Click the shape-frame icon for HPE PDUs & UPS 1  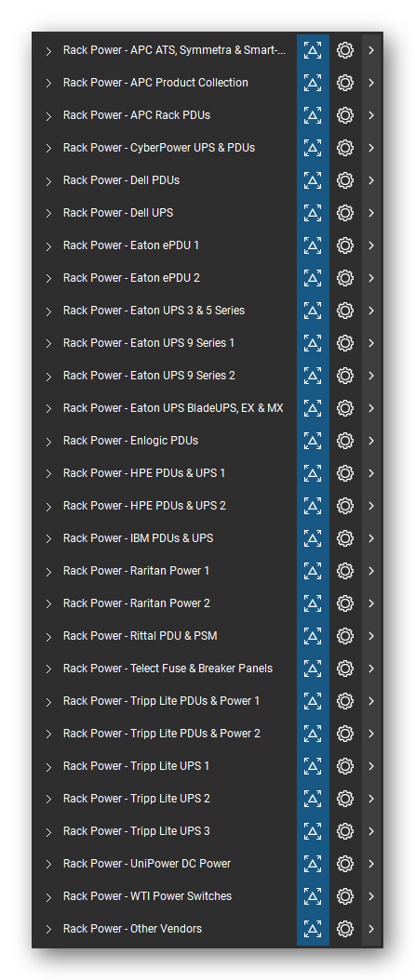[313, 473]
